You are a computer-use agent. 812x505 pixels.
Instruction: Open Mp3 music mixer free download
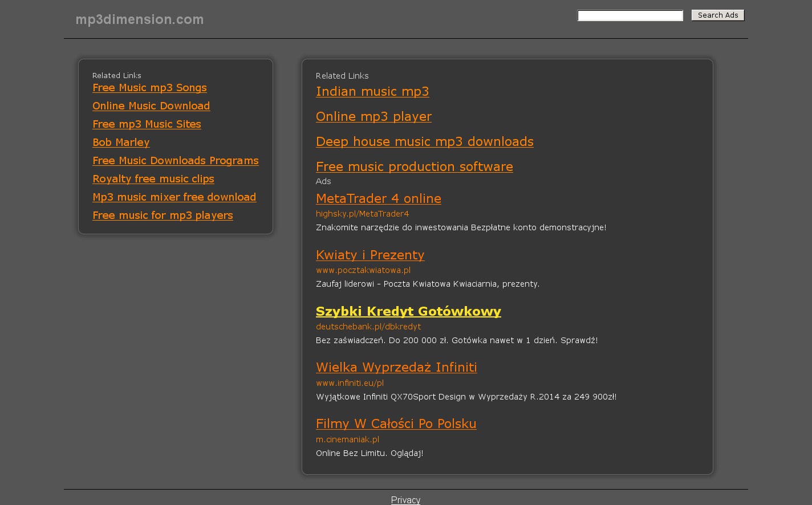[x=174, y=197]
